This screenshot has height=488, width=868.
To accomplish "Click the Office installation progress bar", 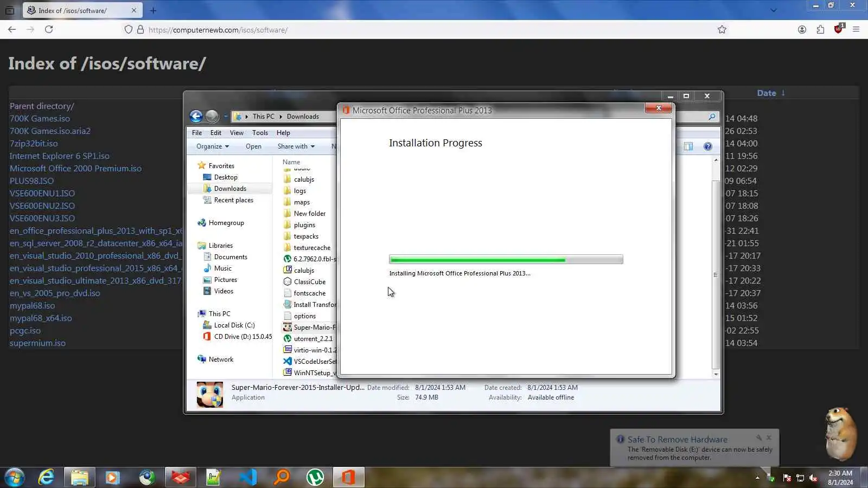I will point(506,260).
